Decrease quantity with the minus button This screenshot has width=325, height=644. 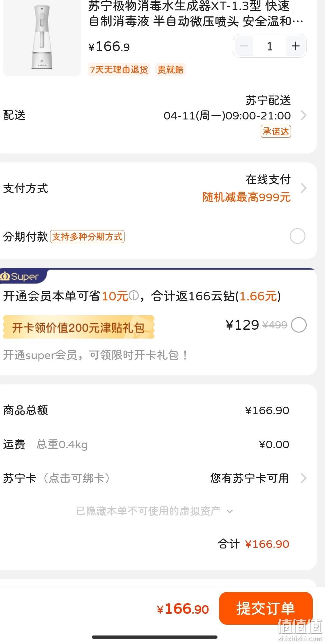(244, 46)
